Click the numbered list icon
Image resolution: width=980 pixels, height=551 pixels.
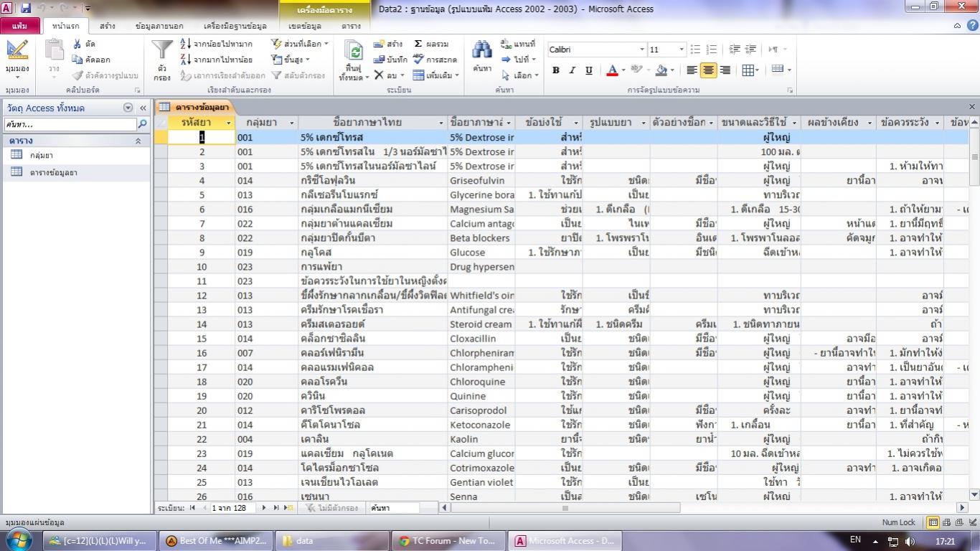[x=712, y=50]
